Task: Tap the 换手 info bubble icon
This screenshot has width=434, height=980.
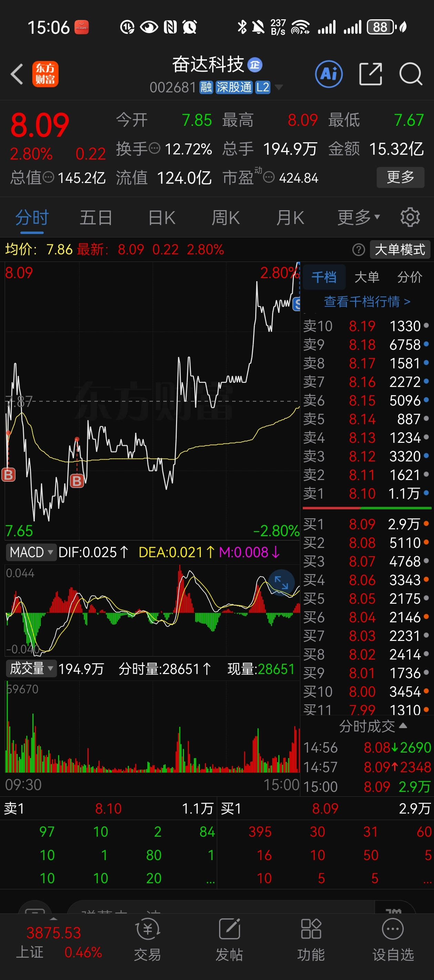Action: [154, 148]
